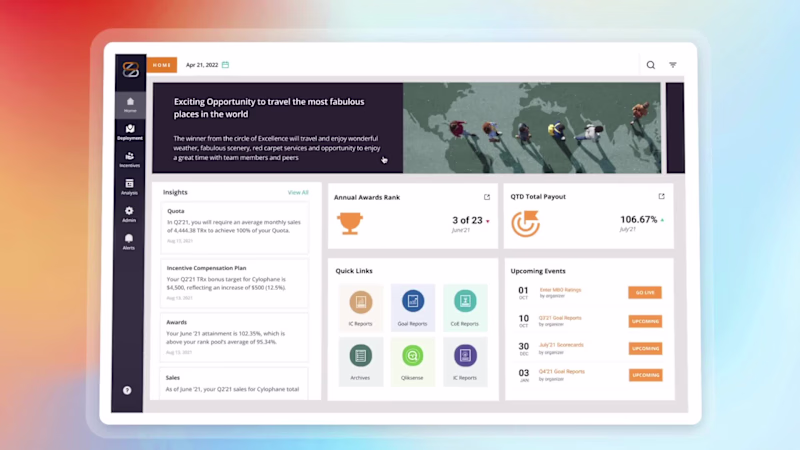Open the Home sidebar item
Viewport: 800px width, 450px height.
(x=130, y=105)
